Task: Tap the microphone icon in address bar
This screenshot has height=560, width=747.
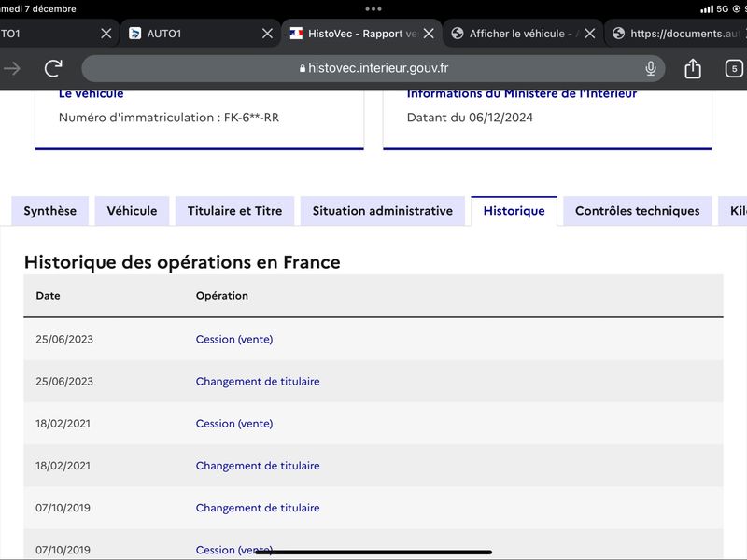Action: 650,68
